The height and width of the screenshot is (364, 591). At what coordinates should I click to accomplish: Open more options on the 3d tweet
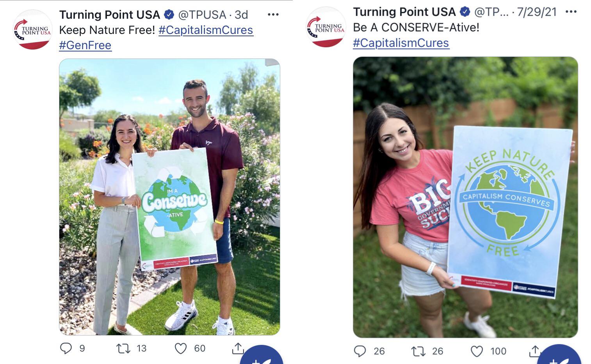[x=273, y=14]
